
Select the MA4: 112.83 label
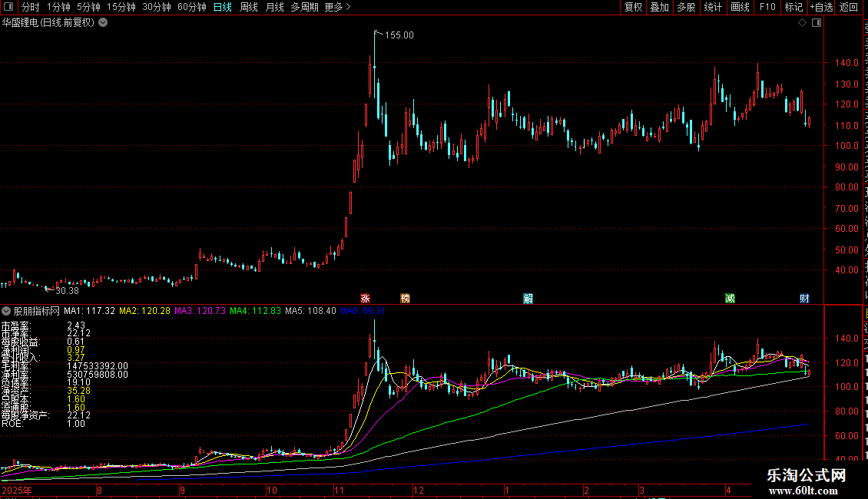coord(256,311)
